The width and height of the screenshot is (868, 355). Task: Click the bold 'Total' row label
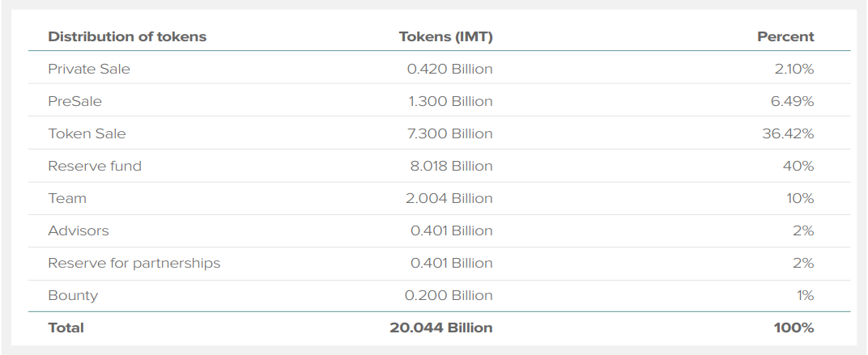pos(66,328)
